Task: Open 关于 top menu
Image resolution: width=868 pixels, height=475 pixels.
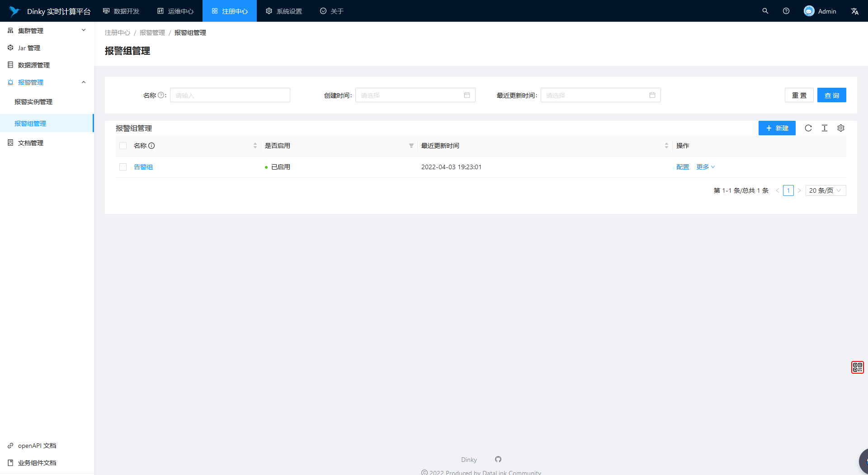Action: coord(332,11)
